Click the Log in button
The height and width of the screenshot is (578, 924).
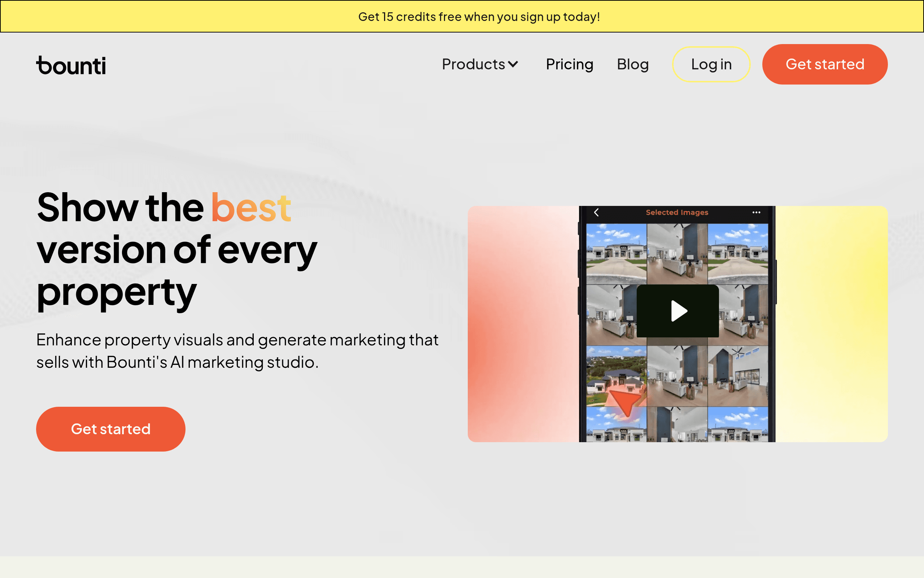click(711, 64)
